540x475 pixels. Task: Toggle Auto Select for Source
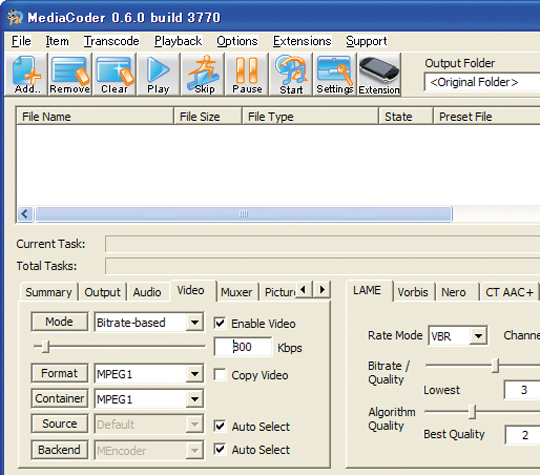220,426
